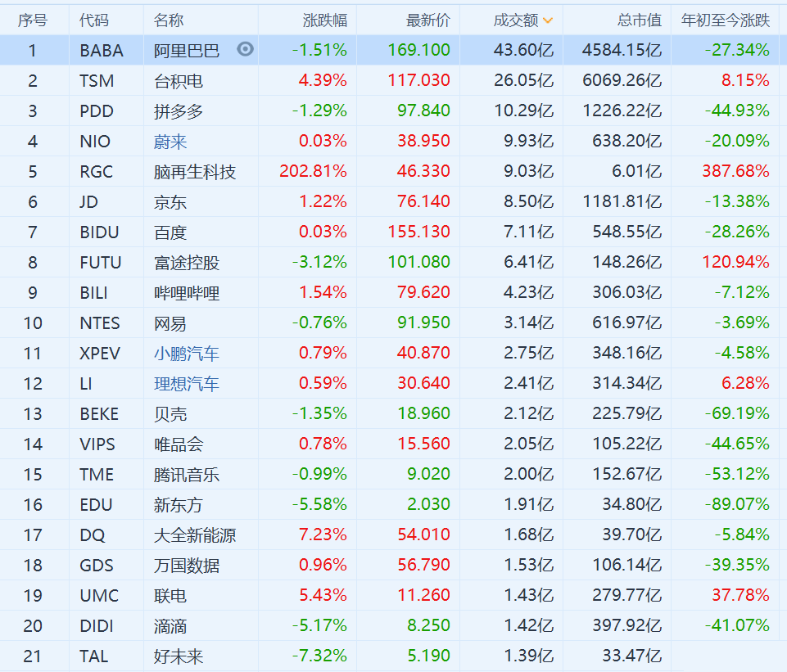The width and height of the screenshot is (787, 672).
Task: Click the 序号 column header
Action: pos(33,20)
